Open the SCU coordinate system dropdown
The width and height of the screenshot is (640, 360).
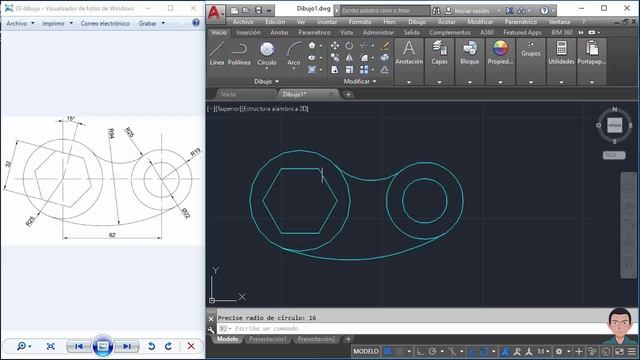(614, 155)
